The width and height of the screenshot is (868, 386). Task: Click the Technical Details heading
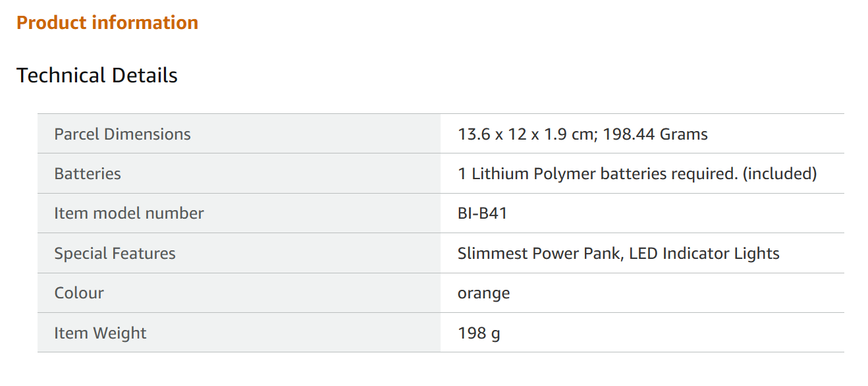click(97, 76)
